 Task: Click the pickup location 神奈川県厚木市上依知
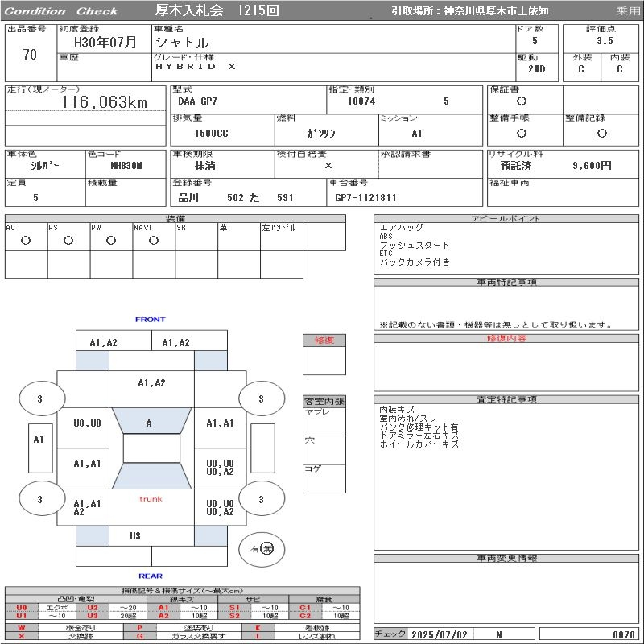pos(496,11)
